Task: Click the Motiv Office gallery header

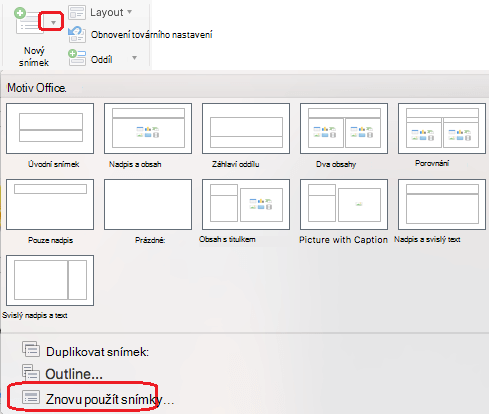Action: pyautogui.click(x=37, y=88)
